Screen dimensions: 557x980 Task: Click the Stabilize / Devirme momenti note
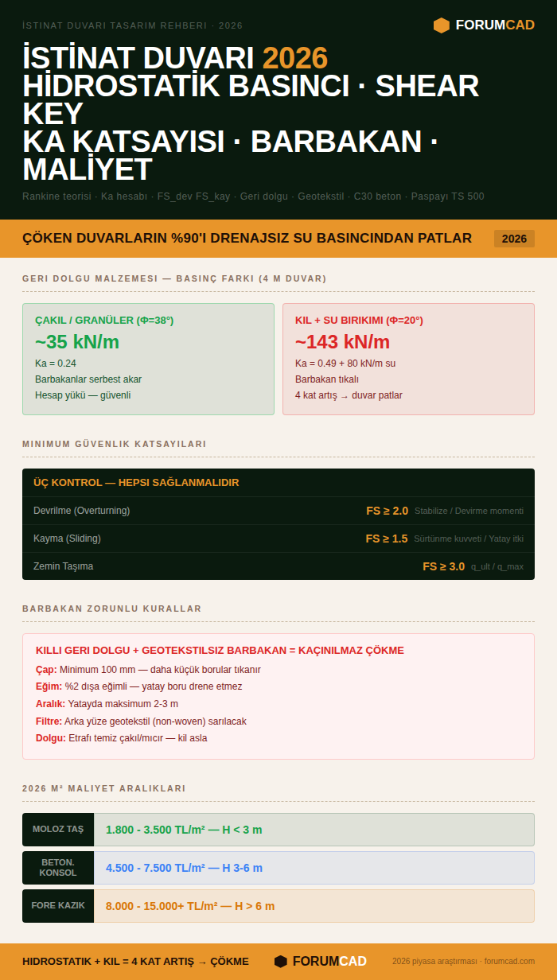click(469, 511)
